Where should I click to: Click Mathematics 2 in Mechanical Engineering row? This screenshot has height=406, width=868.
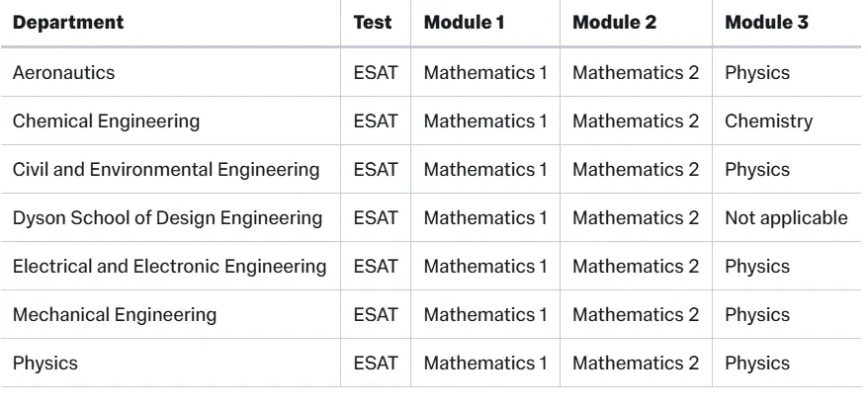[636, 315]
